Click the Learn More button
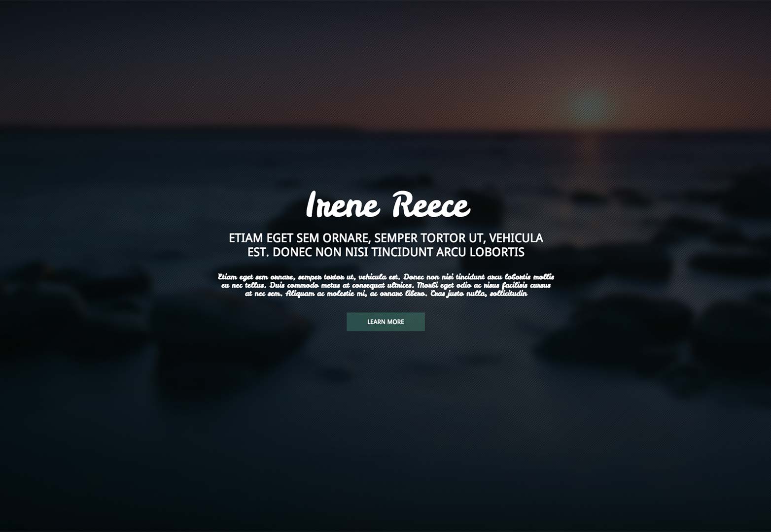 [x=385, y=322]
